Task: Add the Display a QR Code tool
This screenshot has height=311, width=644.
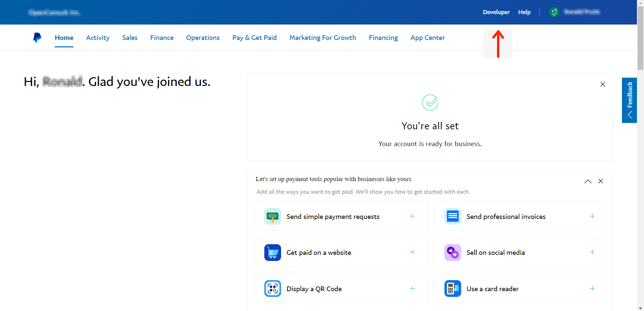Action: click(412, 288)
